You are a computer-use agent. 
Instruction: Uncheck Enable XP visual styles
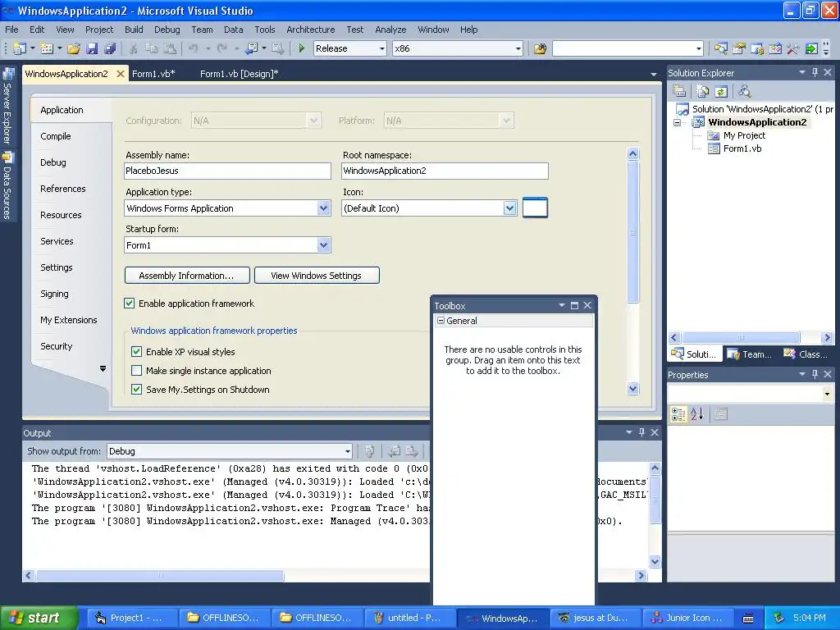click(137, 352)
